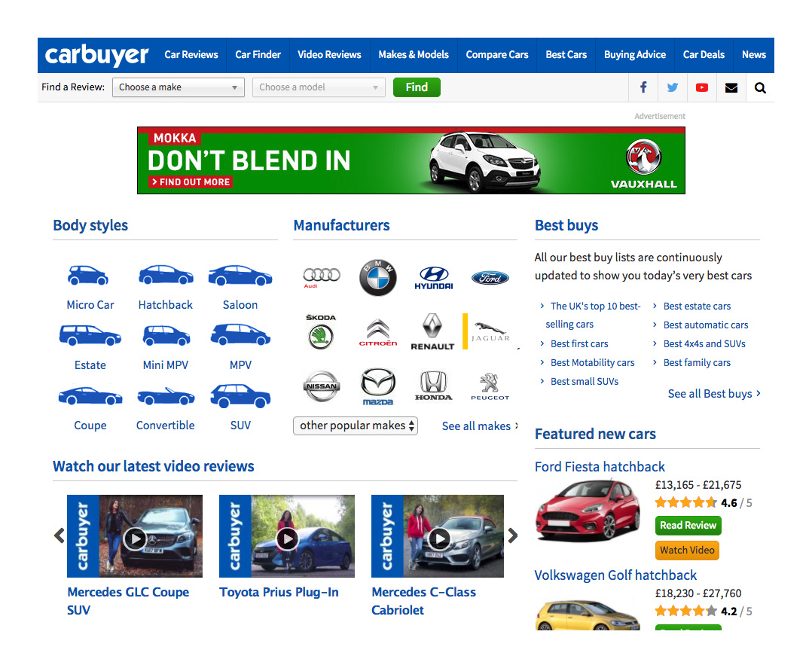812x668 pixels.
Task: Select the Mini MPV body style icon
Action: tap(165, 336)
